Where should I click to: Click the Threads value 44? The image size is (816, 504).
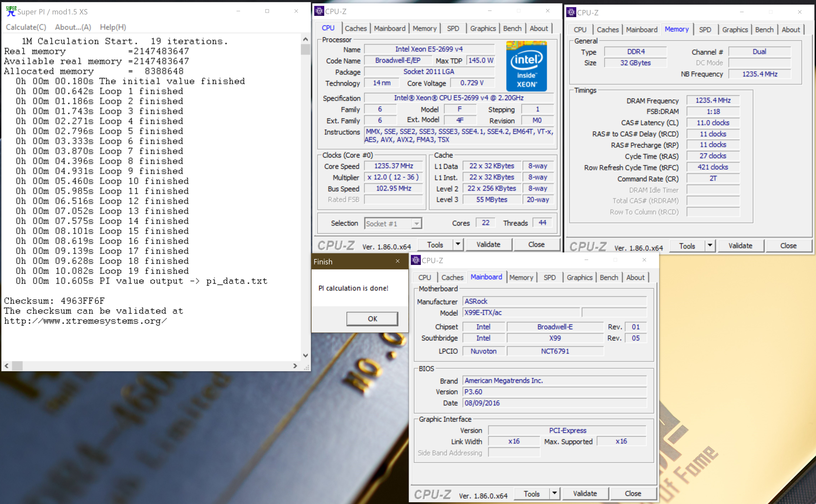(542, 223)
